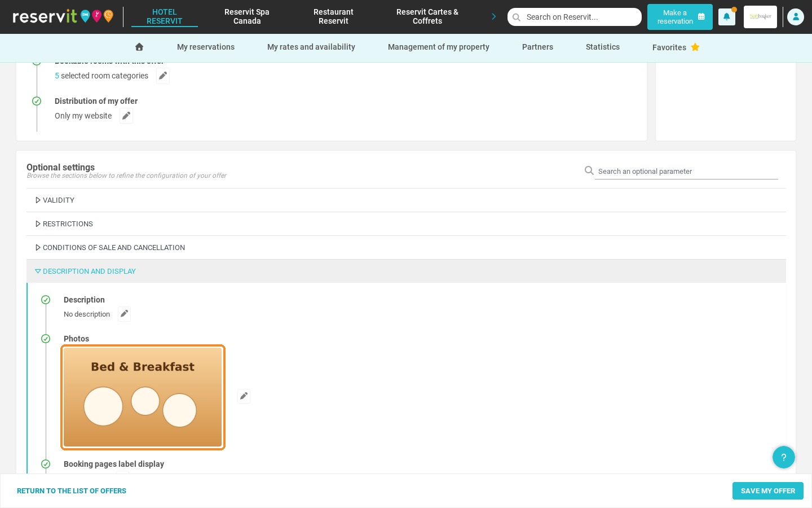Click RETURN TO THE LIST OF OFFERS
Viewport: 812px width, 508px height.
(x=72, y=491)
